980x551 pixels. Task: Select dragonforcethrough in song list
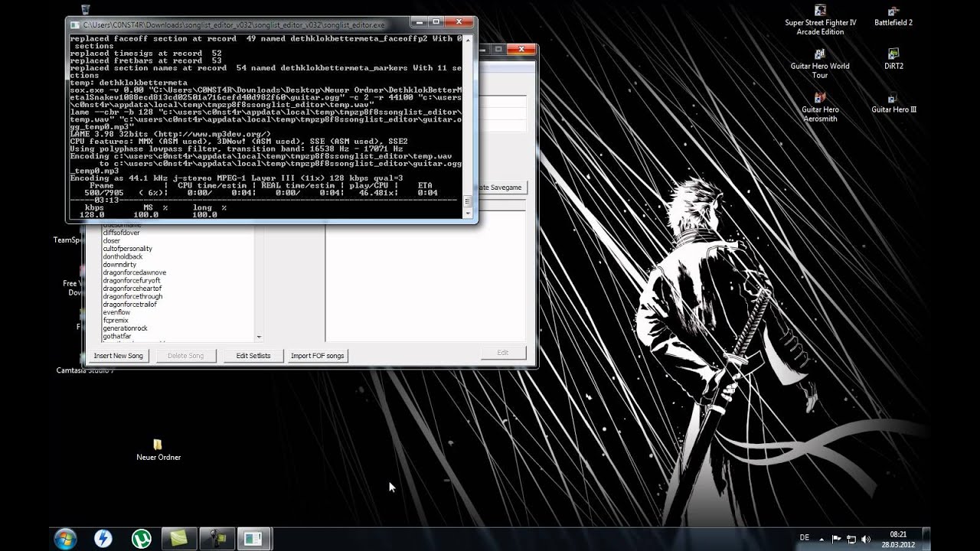[133, 296]
